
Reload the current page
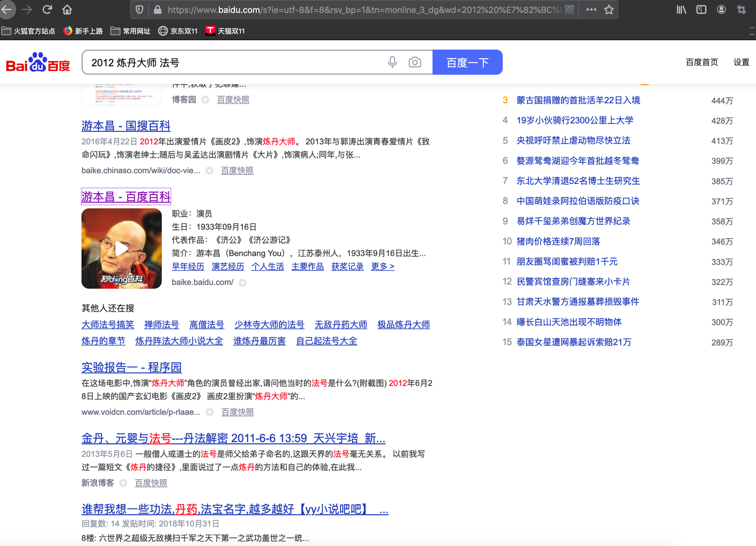click(x=47, y=9)
